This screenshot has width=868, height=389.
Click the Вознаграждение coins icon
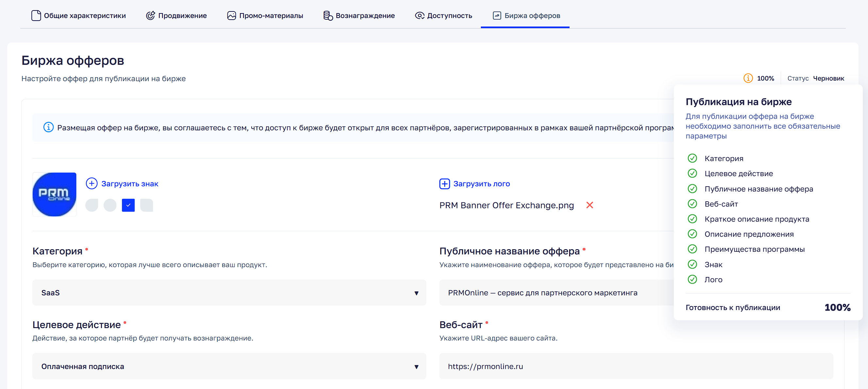(x=328, y=15)
